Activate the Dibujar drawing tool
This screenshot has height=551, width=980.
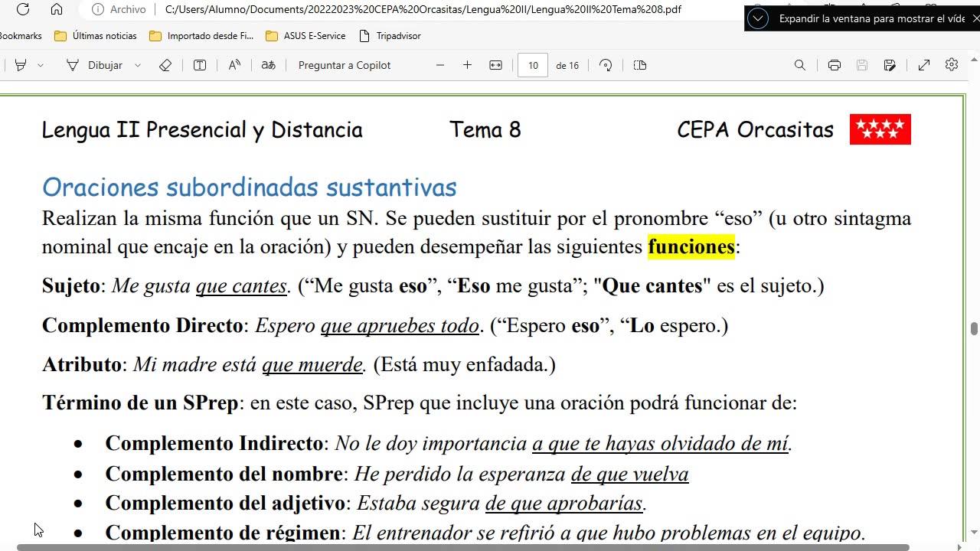94,65
